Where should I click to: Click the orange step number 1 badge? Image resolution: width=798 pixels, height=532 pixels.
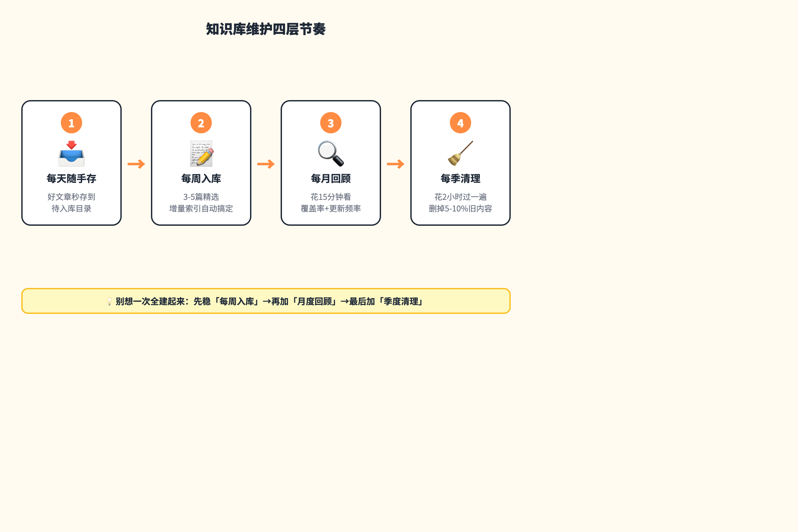71,123
